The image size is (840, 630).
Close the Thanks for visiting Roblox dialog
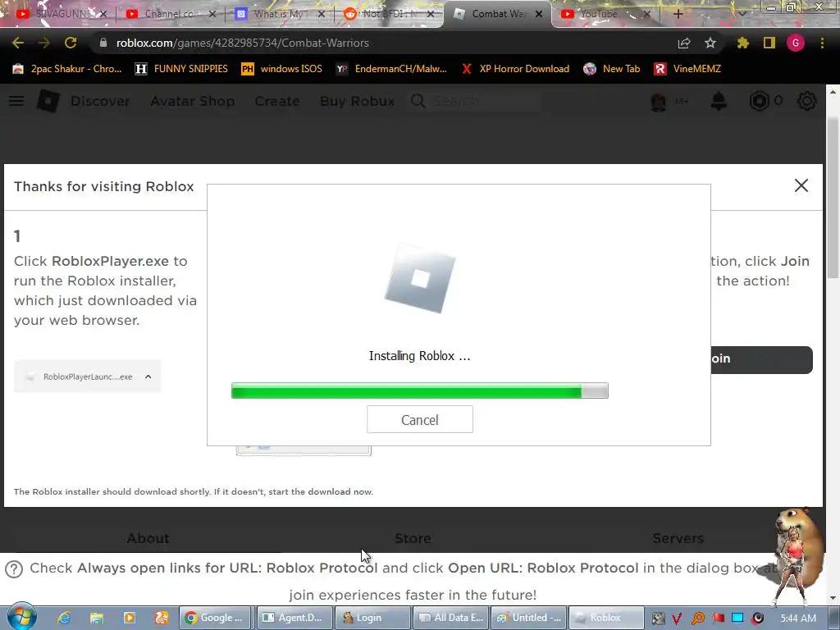801,185
